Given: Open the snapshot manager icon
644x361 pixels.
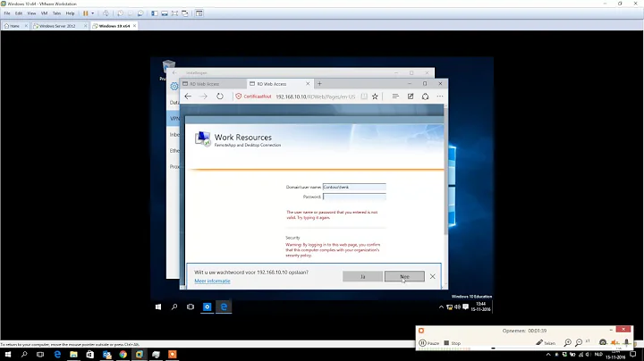Looking at the screenshot, I should pos(140,13).
